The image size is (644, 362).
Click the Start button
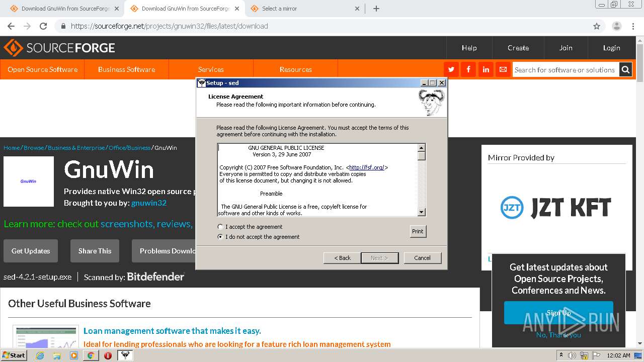coord(14,355)
